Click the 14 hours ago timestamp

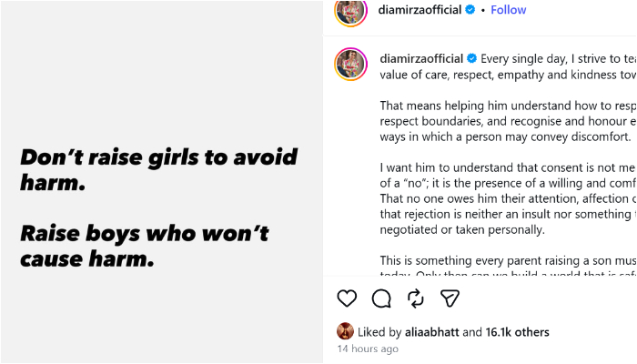pyautogui.click(x=368, y=349)
